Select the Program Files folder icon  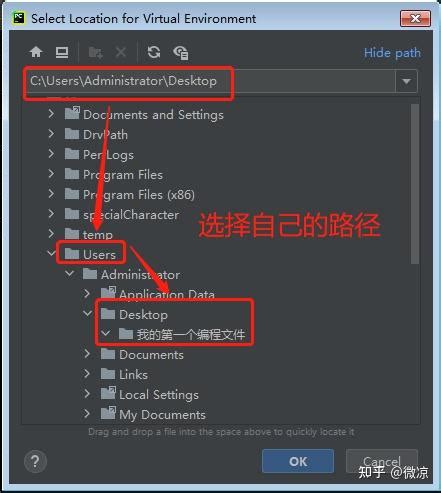[x=72, y=174]
